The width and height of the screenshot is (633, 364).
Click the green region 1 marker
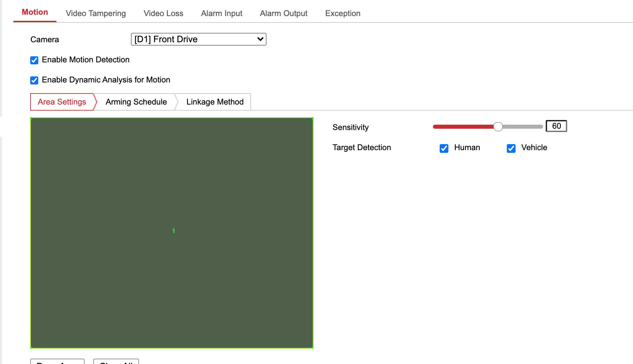pyautogui.click(x=174, y=231)
